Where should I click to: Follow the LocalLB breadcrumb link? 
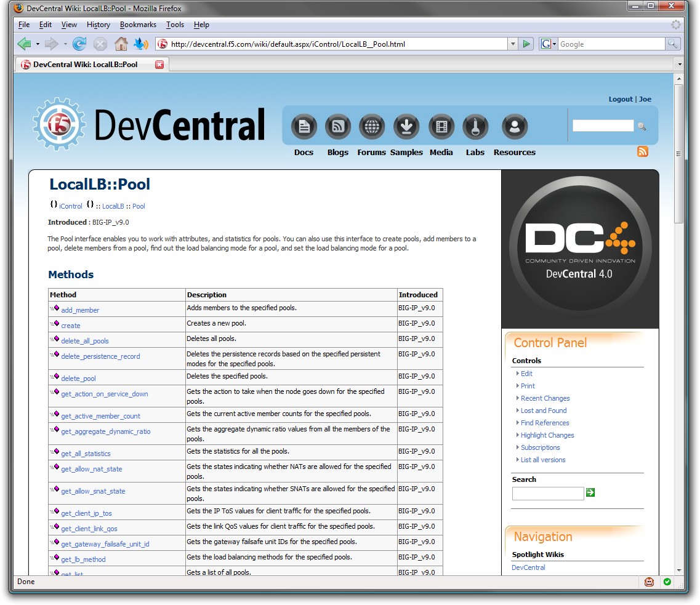click(x=113, y=206)
